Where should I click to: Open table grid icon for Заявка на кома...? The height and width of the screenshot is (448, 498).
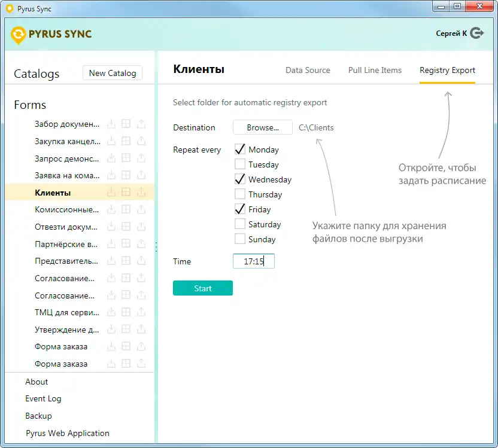[126, 175]
